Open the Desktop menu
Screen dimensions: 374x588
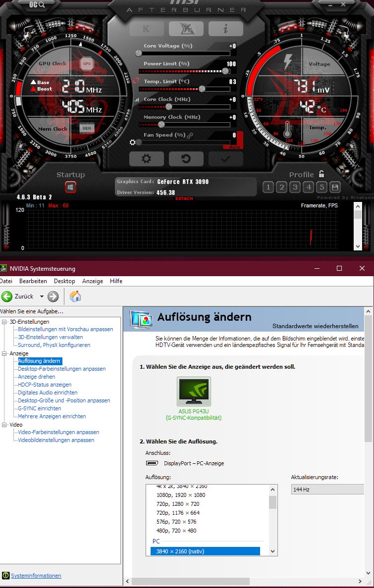point(64,281)
